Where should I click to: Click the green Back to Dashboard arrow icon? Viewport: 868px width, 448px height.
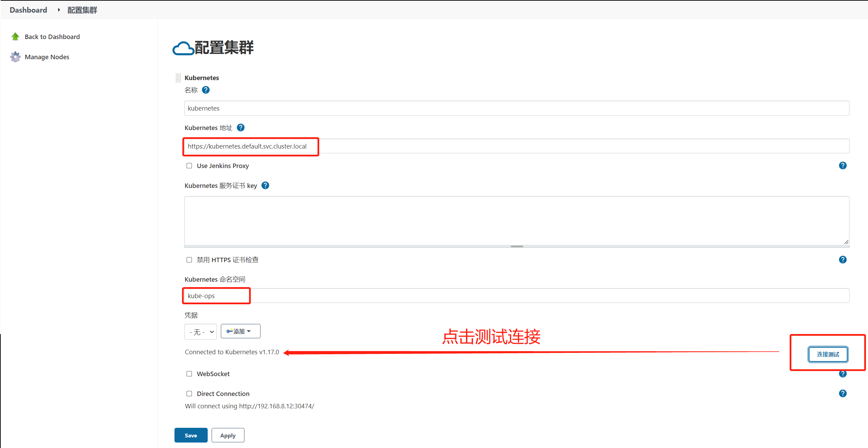(15, 37)
